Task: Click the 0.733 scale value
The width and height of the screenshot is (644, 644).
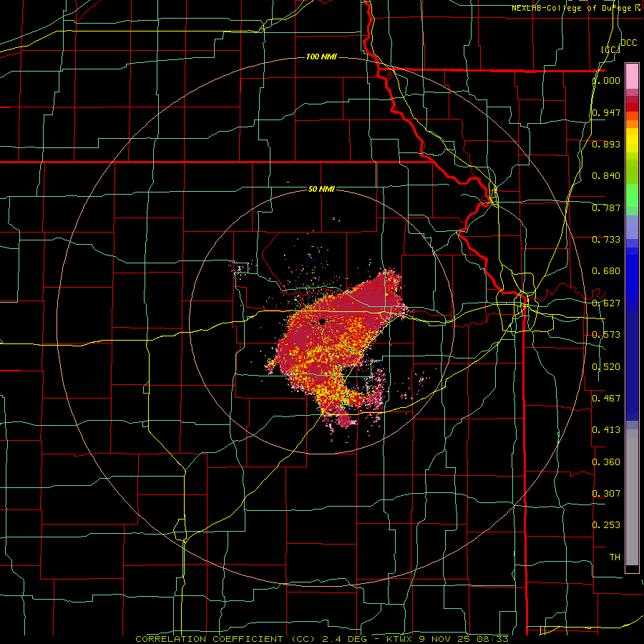Action: [606, 240]
